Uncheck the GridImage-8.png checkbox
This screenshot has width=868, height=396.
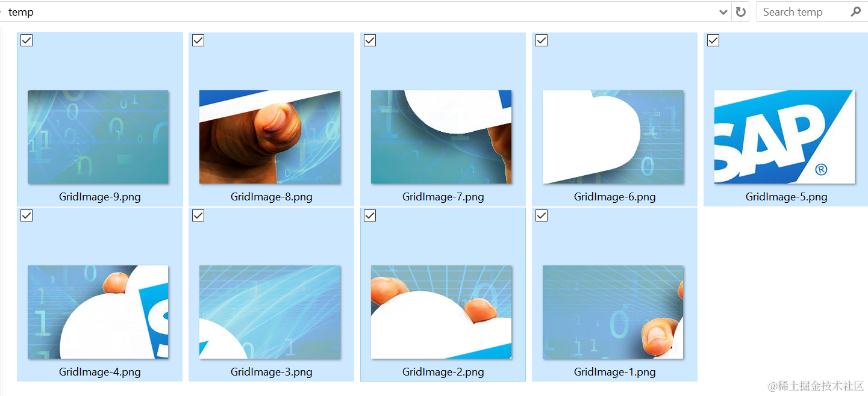coord(198,40)
